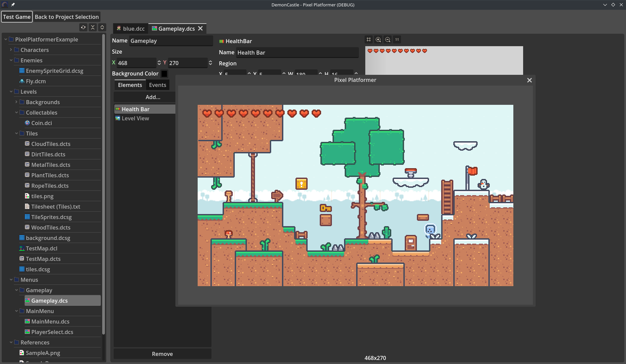
Task: Open the Events tab
Action: (x=158, y=85)
